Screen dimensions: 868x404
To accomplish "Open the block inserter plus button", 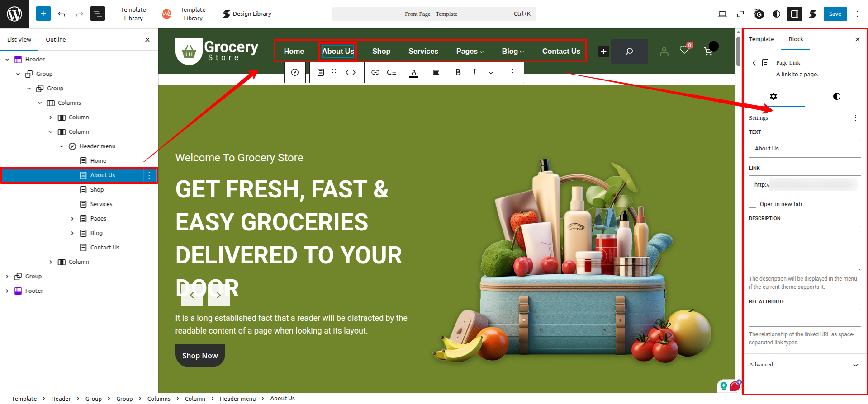I will pos(43,14).
